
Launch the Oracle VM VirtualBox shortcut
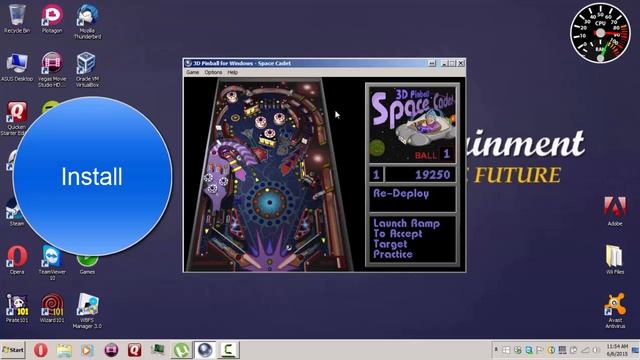pyautogui.click(x=87, y=70)
